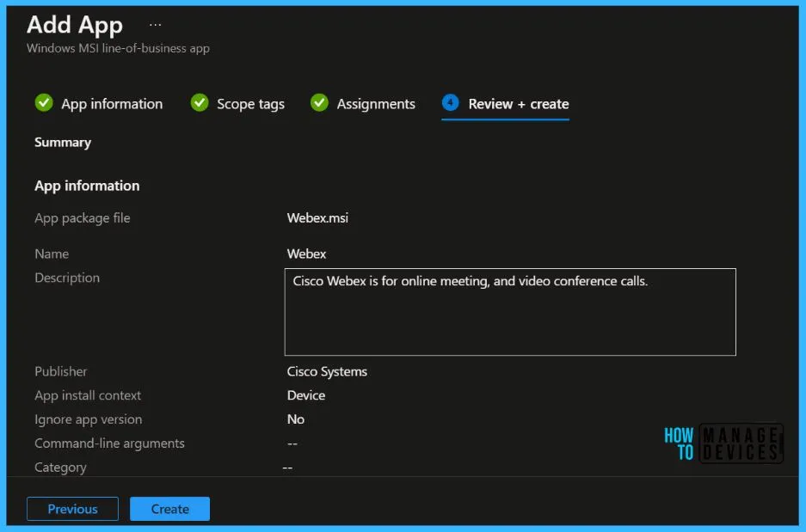Viewport: 806px width, 532px height.
Task: Click the Ignore app version label
Action: tap(88, 419)
